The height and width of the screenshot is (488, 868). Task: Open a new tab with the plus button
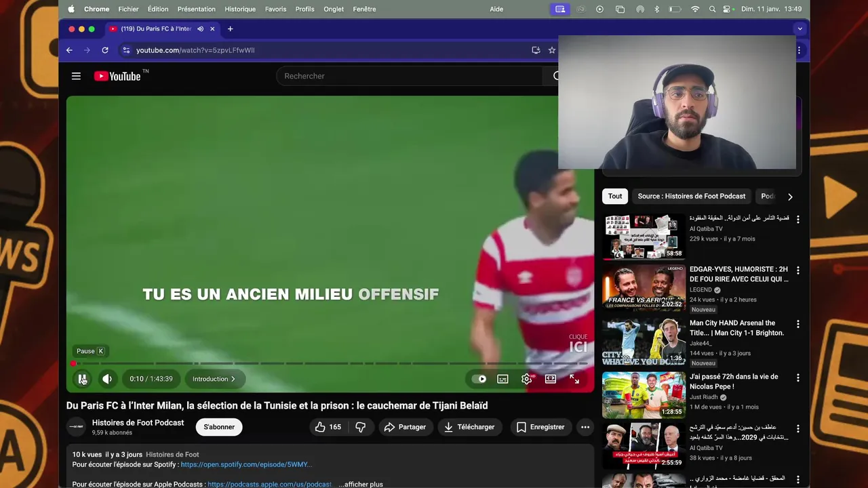230,29
